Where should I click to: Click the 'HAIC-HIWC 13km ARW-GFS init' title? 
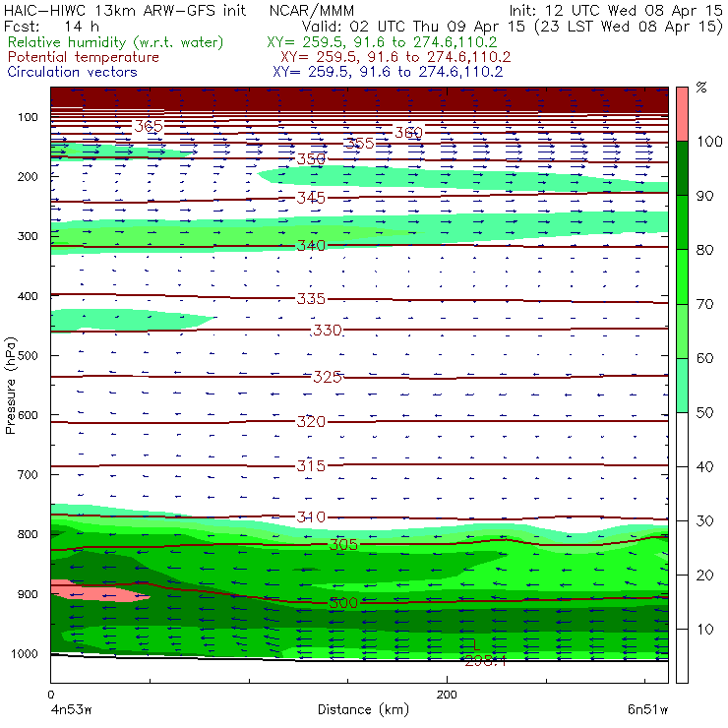pyautogui.click(x=125, y=11)
